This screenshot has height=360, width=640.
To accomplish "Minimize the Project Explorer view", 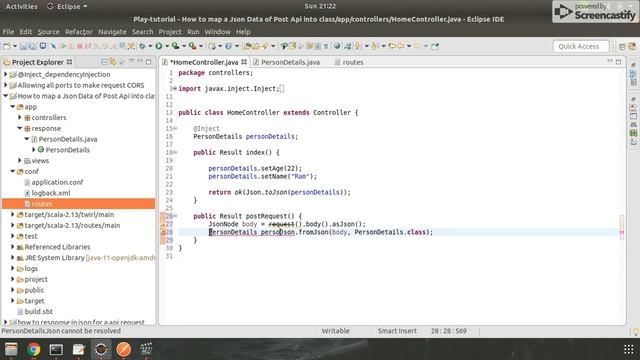I will click(140, 61).
